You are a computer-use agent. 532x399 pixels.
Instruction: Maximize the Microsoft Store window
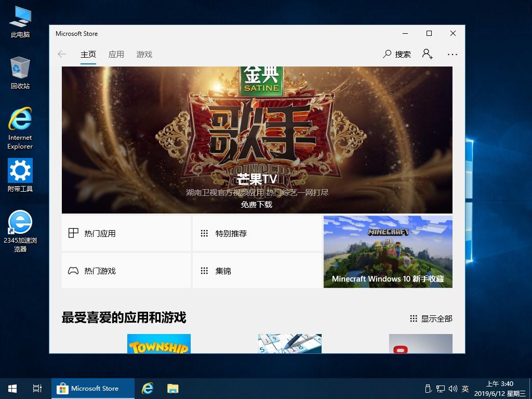point(429,33)
